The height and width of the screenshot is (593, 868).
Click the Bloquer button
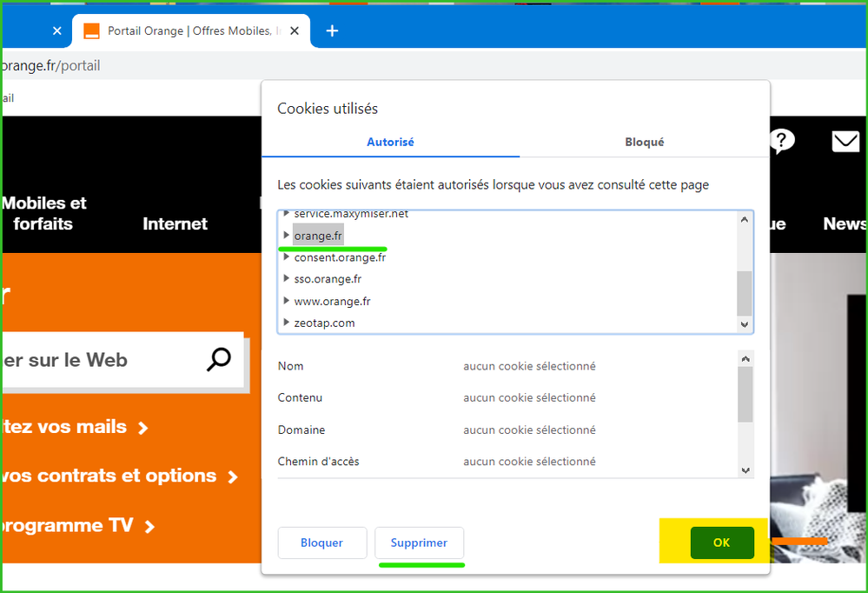pyautogui.click(x=321, y=543)
